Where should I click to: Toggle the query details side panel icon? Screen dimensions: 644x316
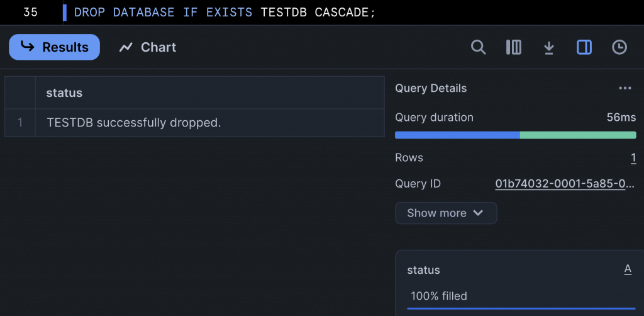584,47
